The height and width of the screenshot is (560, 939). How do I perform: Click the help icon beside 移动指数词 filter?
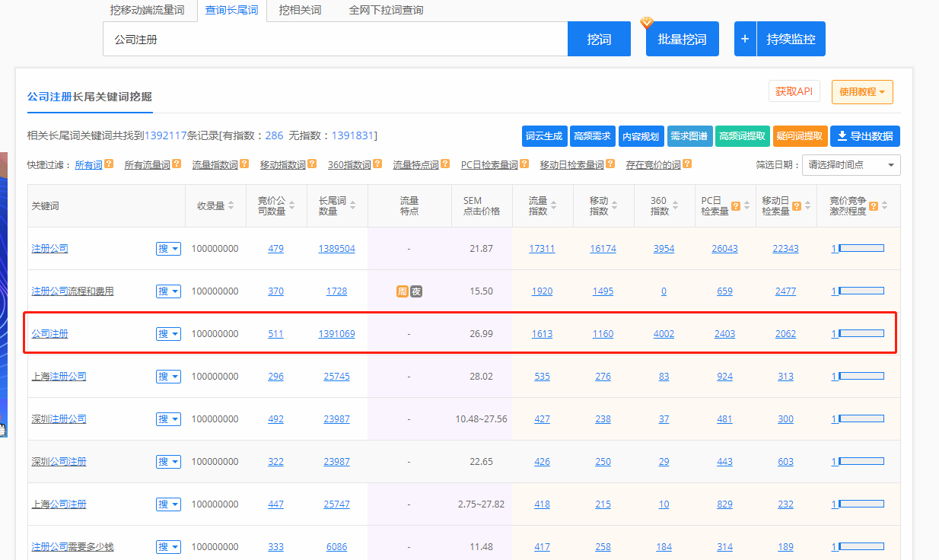(x=312, y=164)
